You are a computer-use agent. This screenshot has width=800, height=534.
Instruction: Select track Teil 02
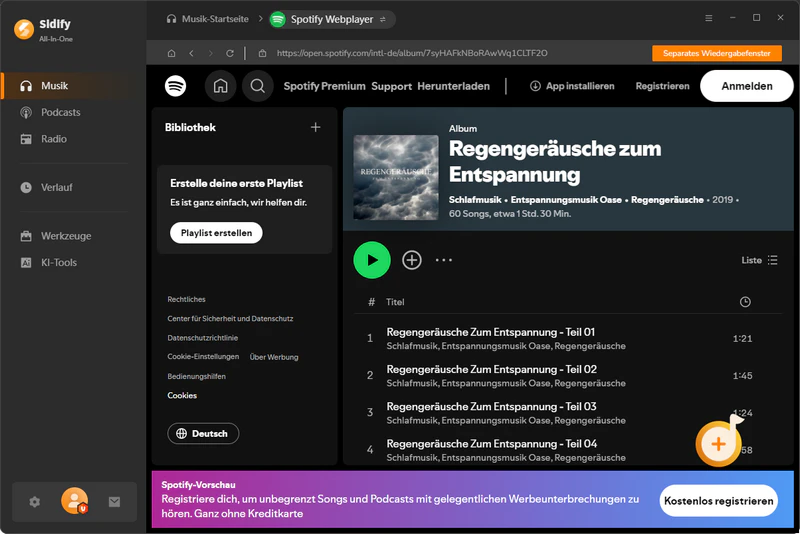tap(568, 375)
